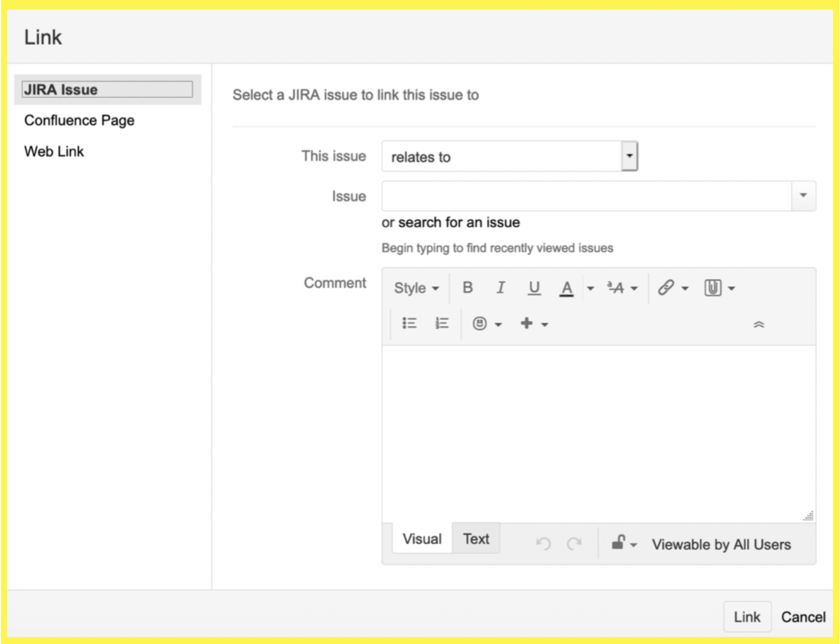
Task: Apply text color with the A icon
Action: pyautogui.click(x=567, y=289)
